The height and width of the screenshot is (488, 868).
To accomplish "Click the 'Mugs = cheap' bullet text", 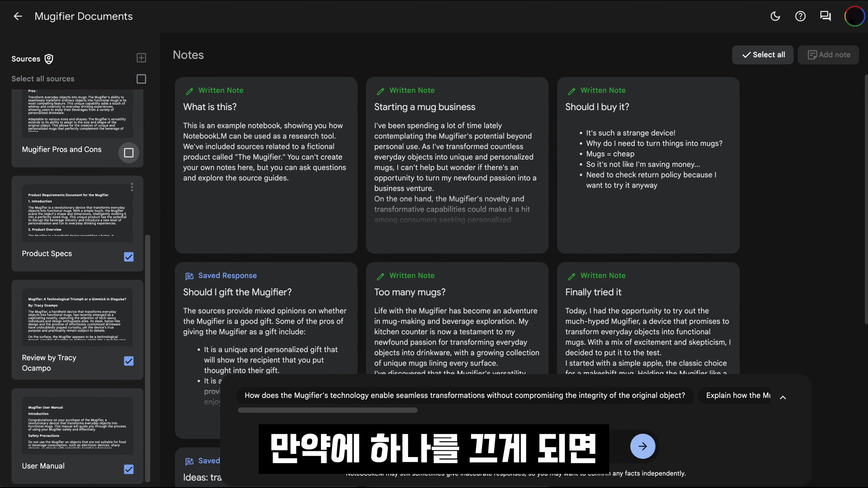I will (x=610, y=154).
